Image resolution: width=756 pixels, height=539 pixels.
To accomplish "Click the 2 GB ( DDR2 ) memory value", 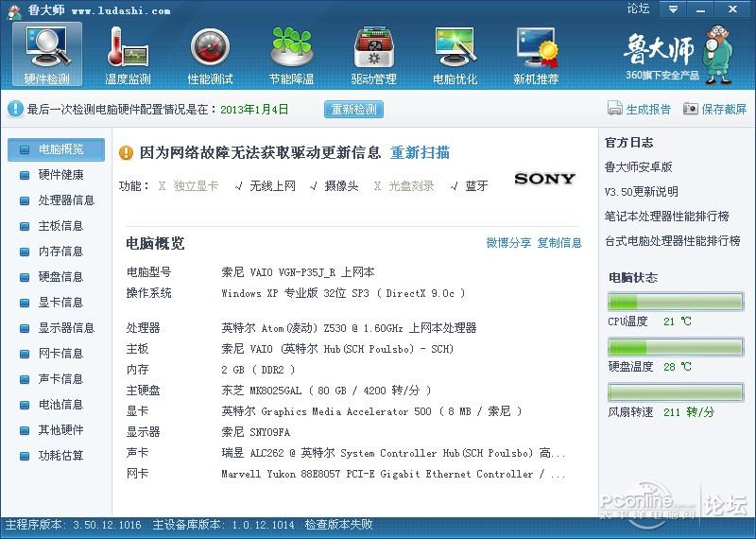I will tap(258, 370).
